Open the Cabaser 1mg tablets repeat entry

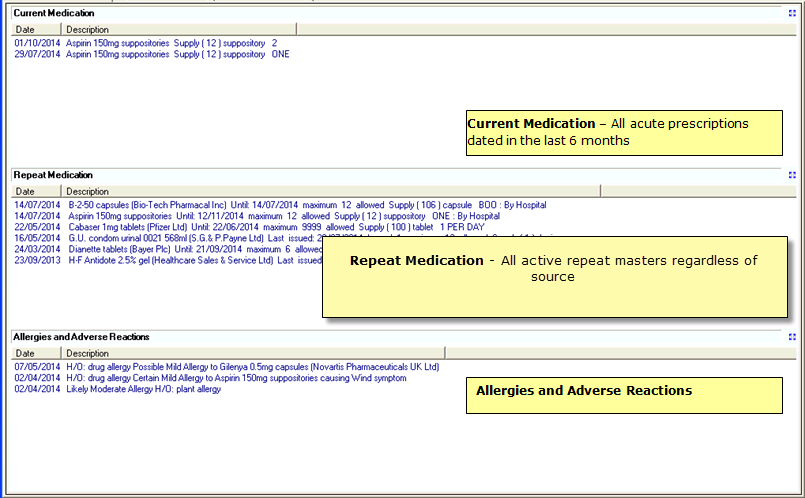[200, 227]
